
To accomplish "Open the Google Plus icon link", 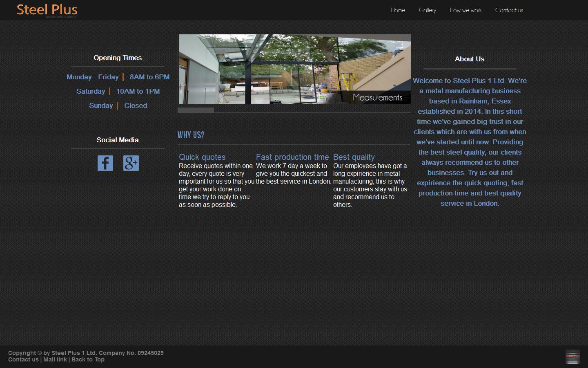I will [131, 163].
